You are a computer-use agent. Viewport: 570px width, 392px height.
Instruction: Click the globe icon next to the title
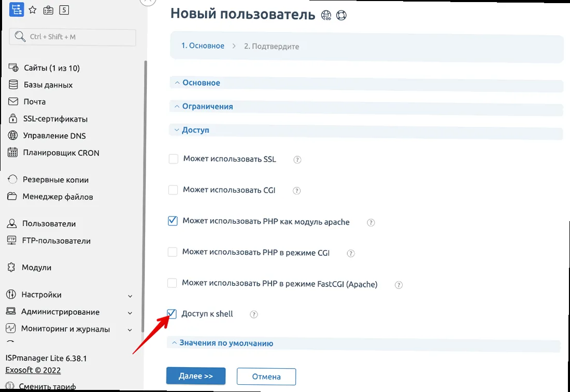[x=325, y=15]
